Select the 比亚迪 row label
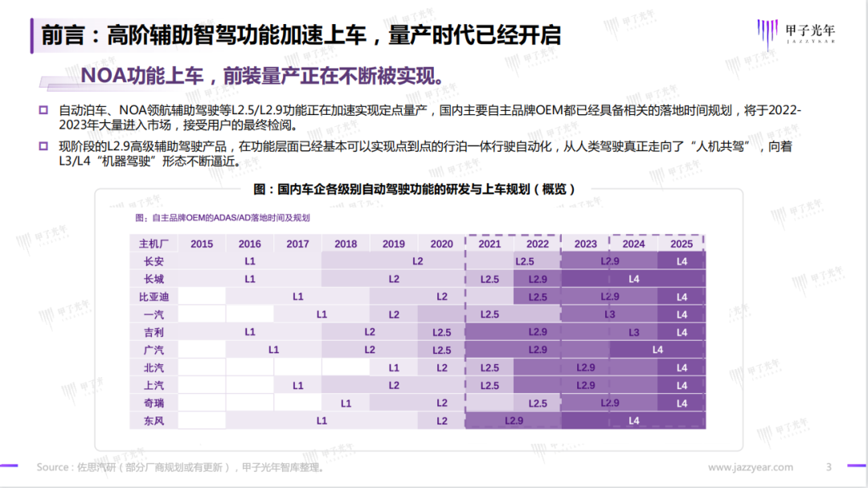 154,297
